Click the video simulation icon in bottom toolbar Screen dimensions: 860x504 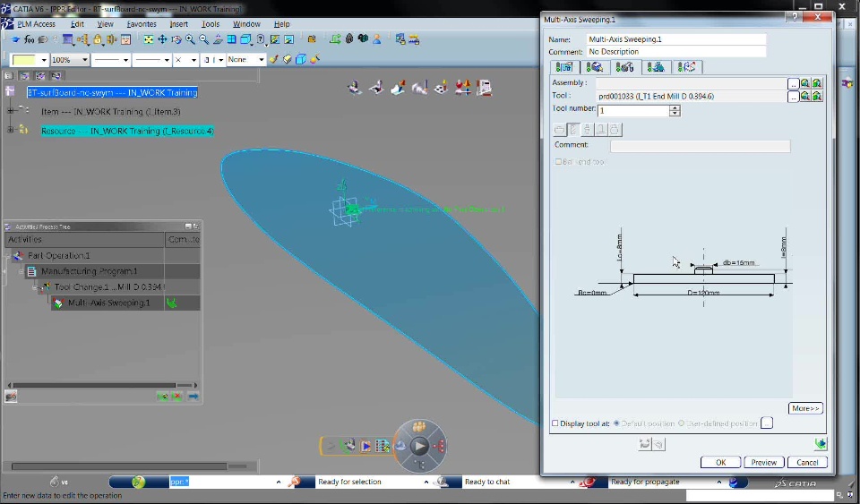[x=365, y=446]
